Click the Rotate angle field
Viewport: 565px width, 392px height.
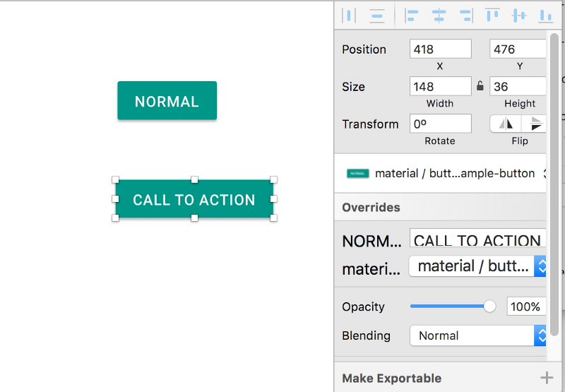(x=440, y=124)
